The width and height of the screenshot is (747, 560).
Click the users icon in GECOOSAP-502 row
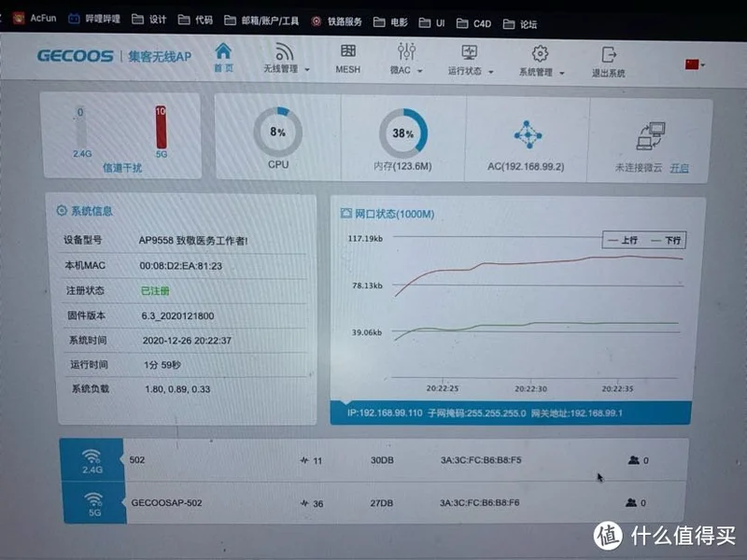pyautogui.click(x=631, y=502)
